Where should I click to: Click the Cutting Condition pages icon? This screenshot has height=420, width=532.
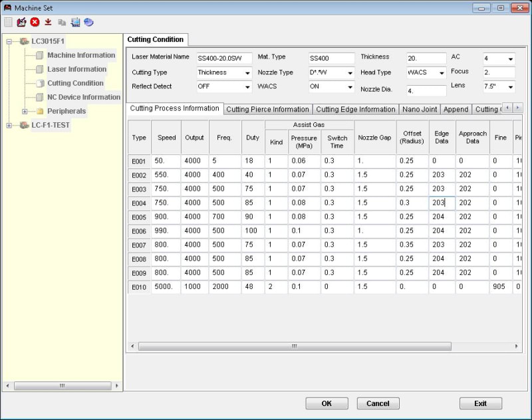pos(40,83)
